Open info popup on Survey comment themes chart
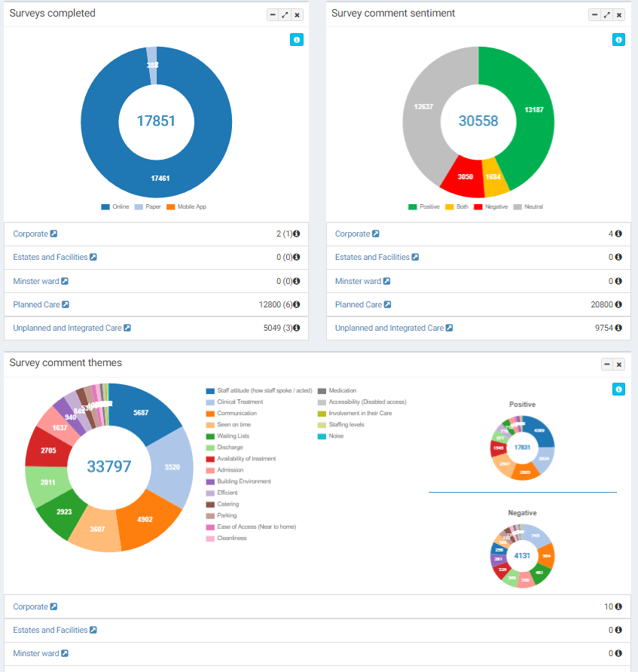The height and width of the screenshot is (672, 638). 618,389
